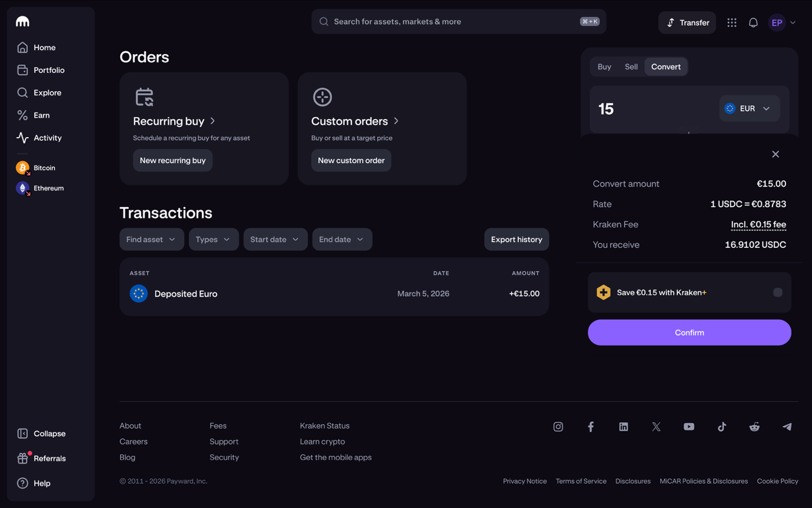This screenshot has width=812, height=508.
Task: Open the Fees footer link
Action: pyautogui.click(x=218, y=426)
